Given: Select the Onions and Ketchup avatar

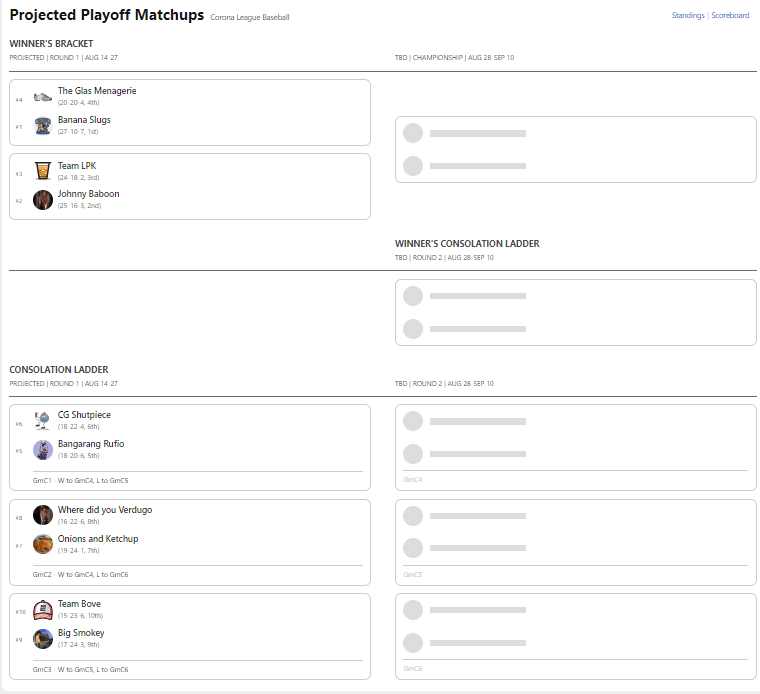Looking at the screenshot, I should click(43, 544).
